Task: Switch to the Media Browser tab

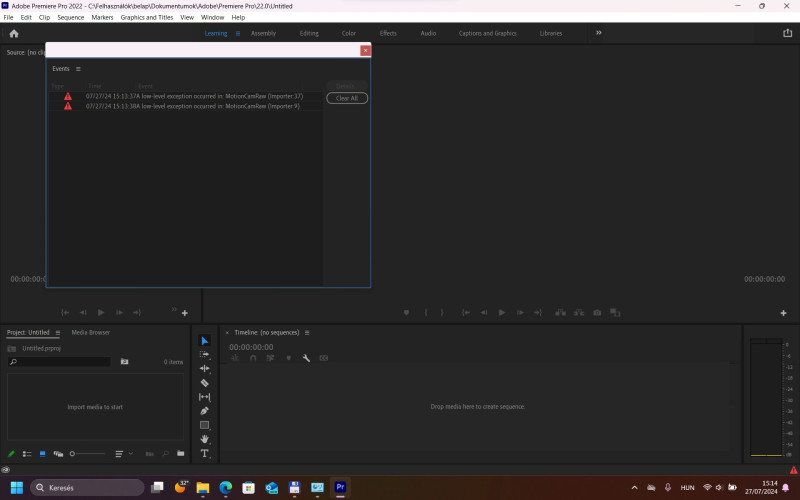Action: coord(90,333)
